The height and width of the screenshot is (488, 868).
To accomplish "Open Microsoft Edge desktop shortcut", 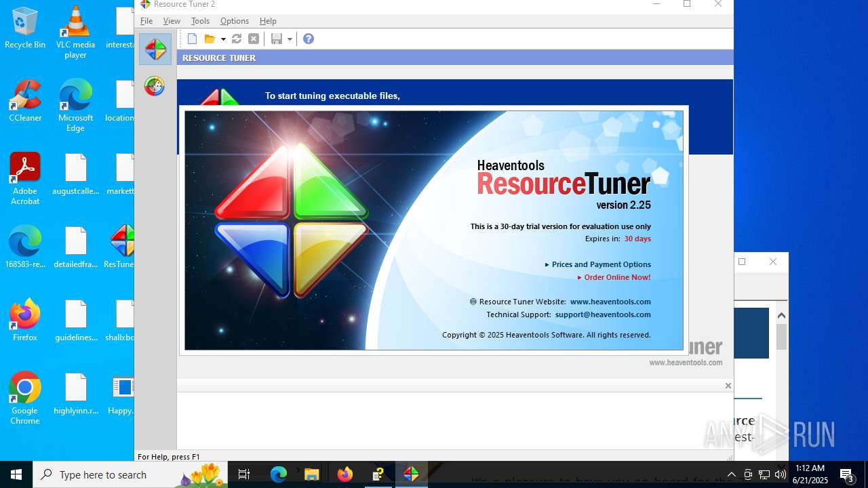I will coord(75,105).
